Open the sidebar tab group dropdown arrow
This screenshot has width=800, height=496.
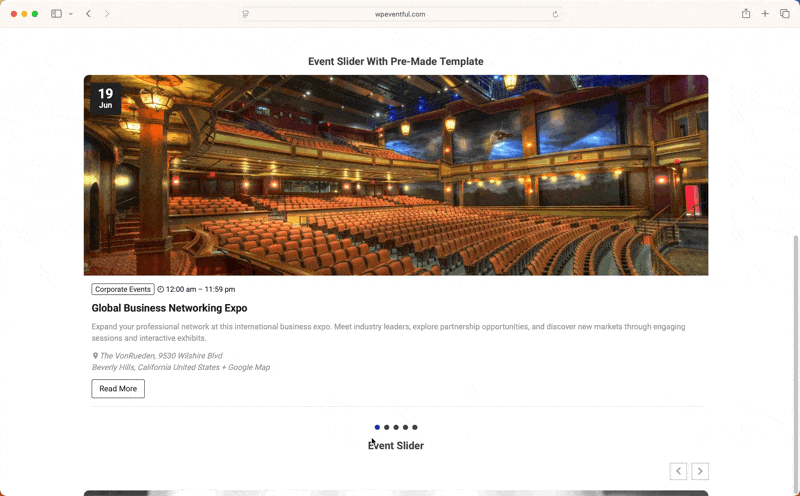pos(71,14)
